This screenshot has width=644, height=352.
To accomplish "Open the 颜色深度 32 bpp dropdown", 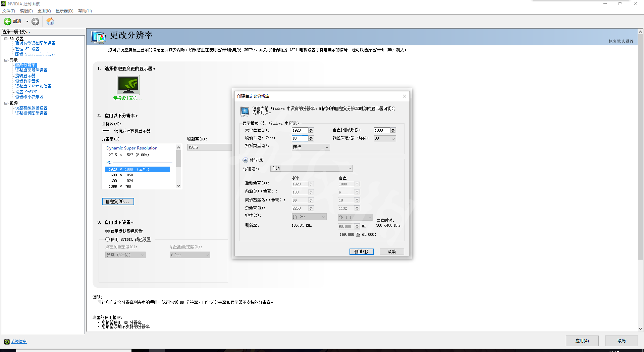I will tap(385, 139).
